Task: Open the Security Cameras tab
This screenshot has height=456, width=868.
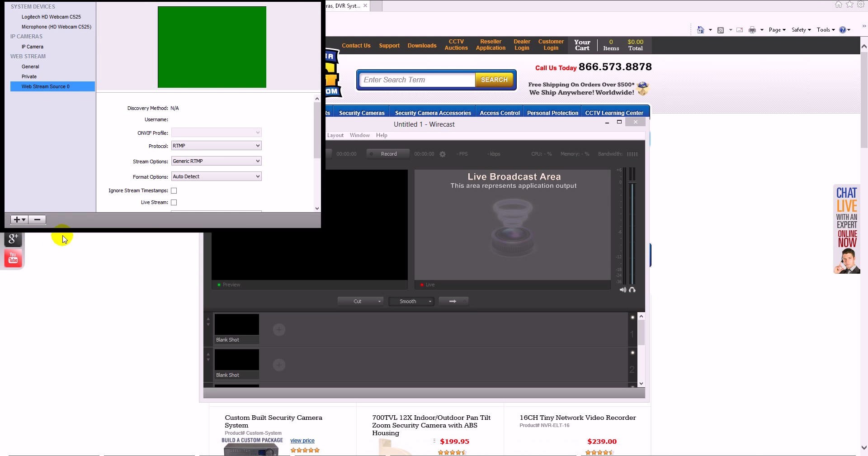Action: 362,113
